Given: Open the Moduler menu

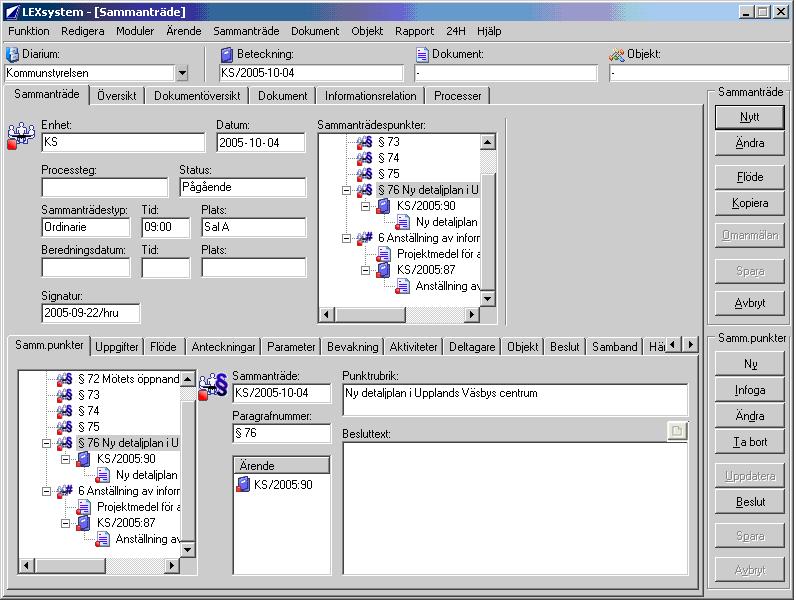Looking at the screenshot, I should click(x=135, y=31).
